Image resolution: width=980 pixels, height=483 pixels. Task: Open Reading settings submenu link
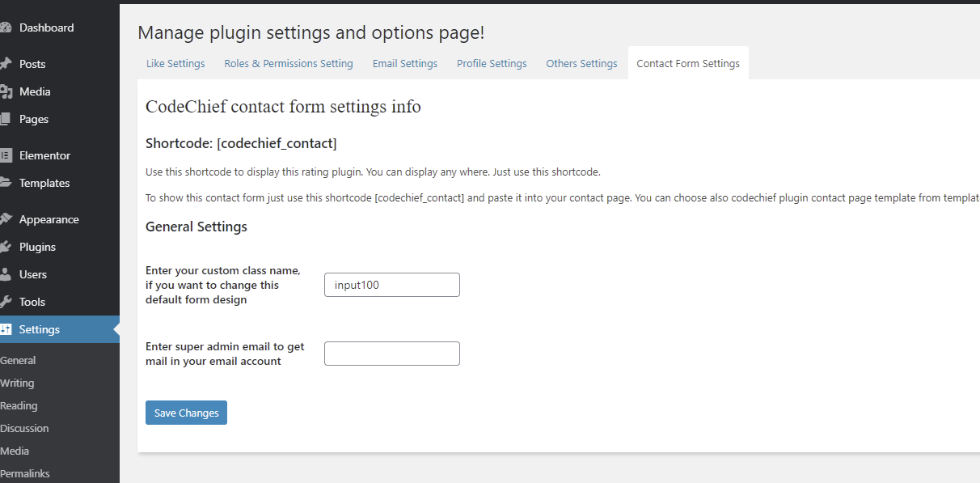tap(19, 405)
